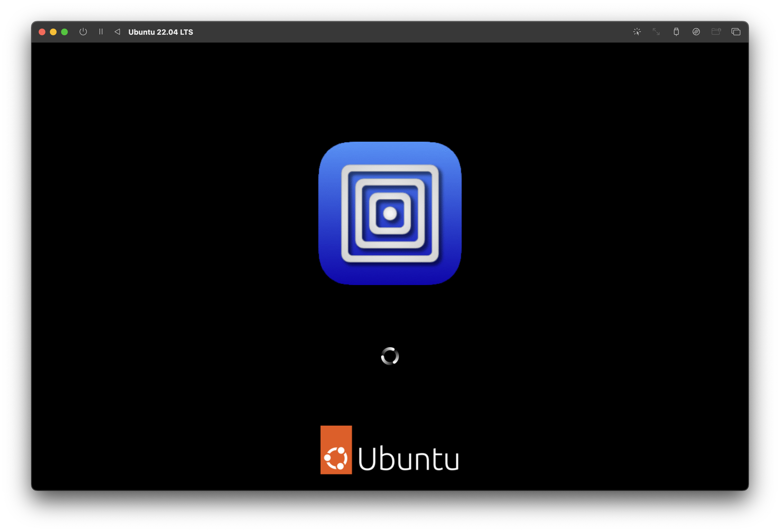The width and height of the screenshot is (780, 532).
Task: Click the overlapping windows icon in toolbar
Action: (x=736, y=32)
